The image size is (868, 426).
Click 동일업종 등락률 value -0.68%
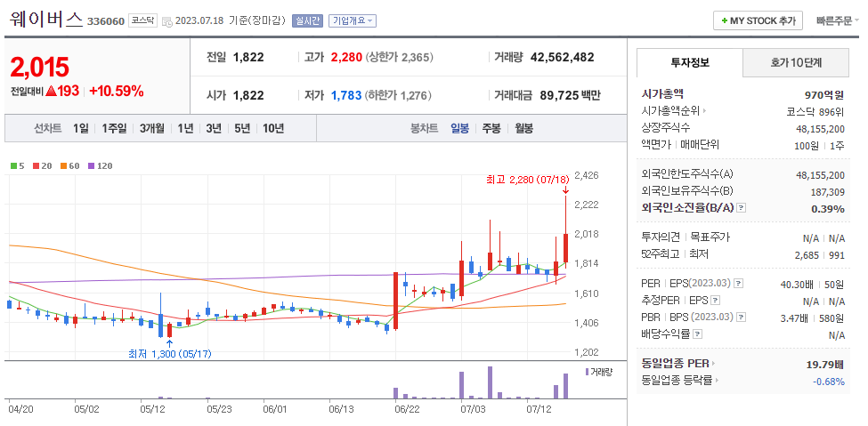[829, 382]
